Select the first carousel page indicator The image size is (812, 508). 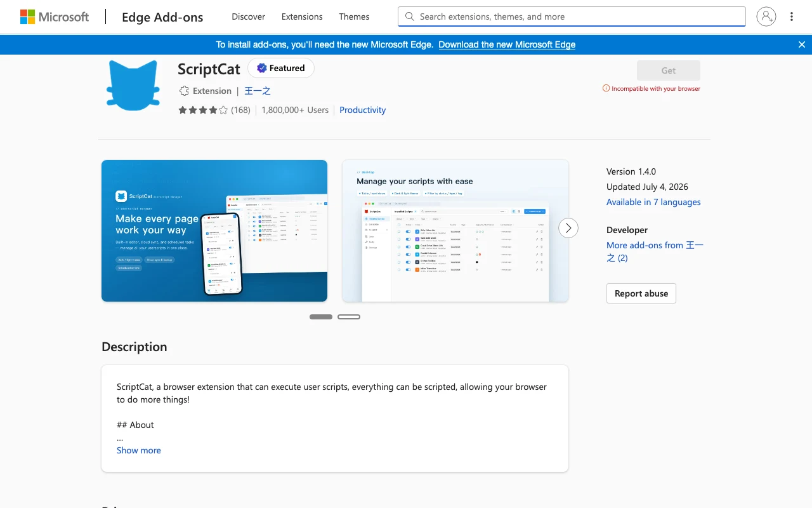tap(321, 316)
